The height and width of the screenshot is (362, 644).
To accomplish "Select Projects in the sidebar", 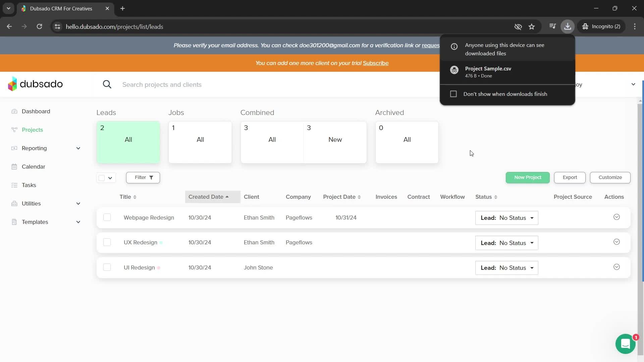I will point(32,130).
